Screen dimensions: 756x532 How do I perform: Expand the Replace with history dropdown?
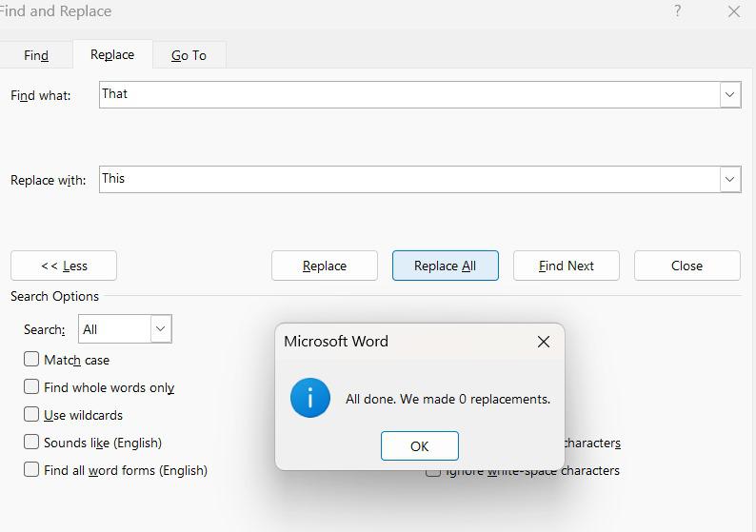point(730,179)
